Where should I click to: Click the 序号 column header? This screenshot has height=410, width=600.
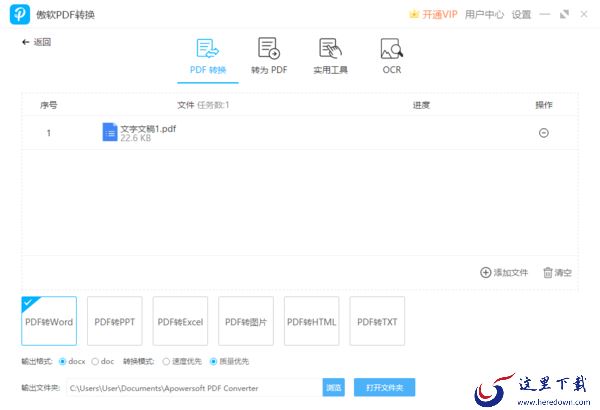(x=49, y=105)
